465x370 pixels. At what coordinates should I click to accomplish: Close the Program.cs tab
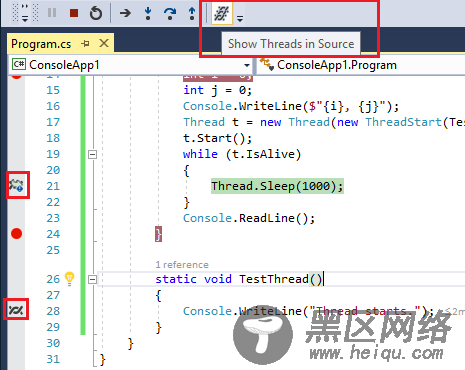tap(104, 43)
